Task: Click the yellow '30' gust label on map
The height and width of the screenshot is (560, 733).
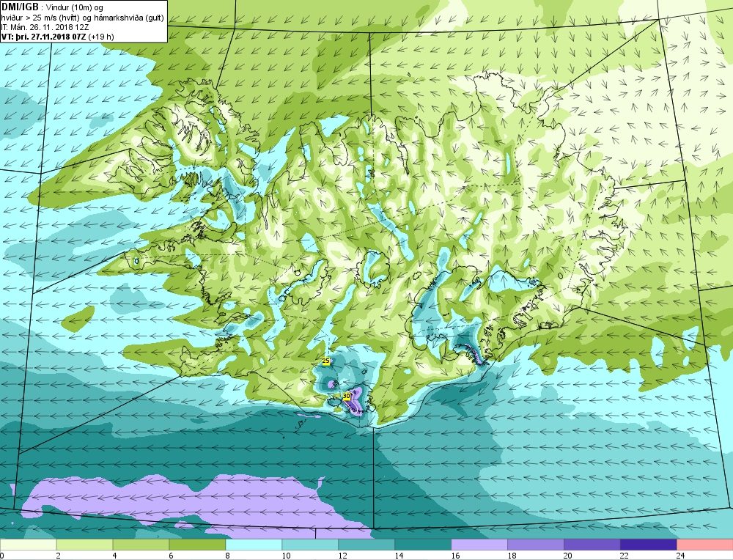Action: coord(347,396)
